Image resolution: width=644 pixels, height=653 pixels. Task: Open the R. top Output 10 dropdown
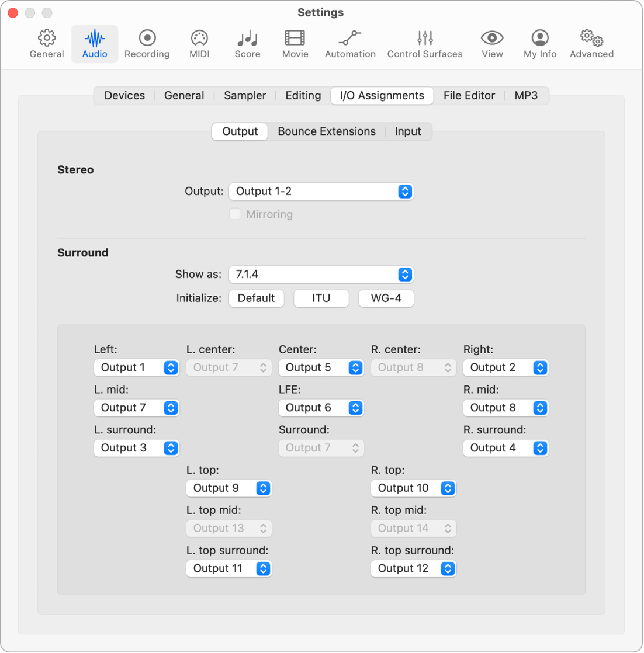tap(414, 488)
